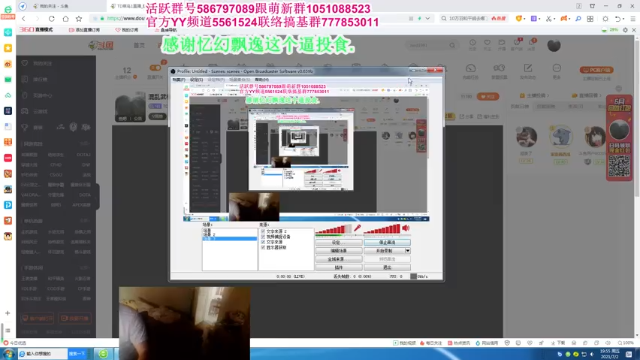Click the orange follow button
Viewport: 640px width, 360px height.
click(x=488, y=97)
